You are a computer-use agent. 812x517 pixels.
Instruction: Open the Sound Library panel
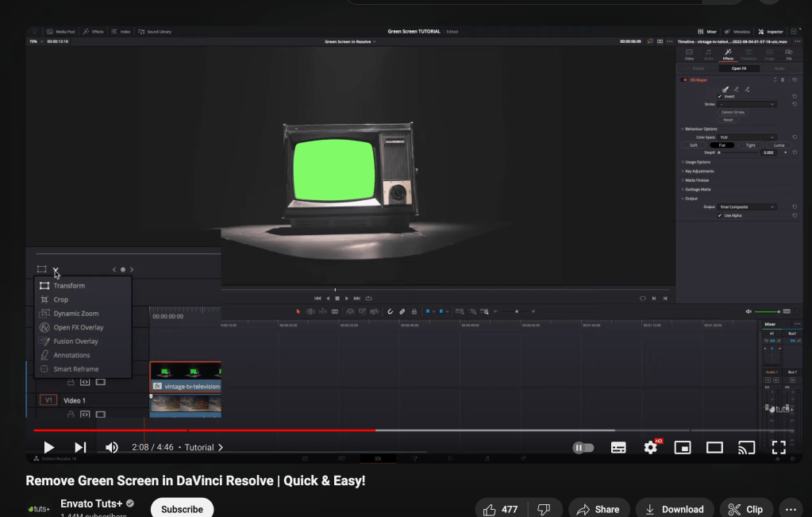[x=154, y=32]
